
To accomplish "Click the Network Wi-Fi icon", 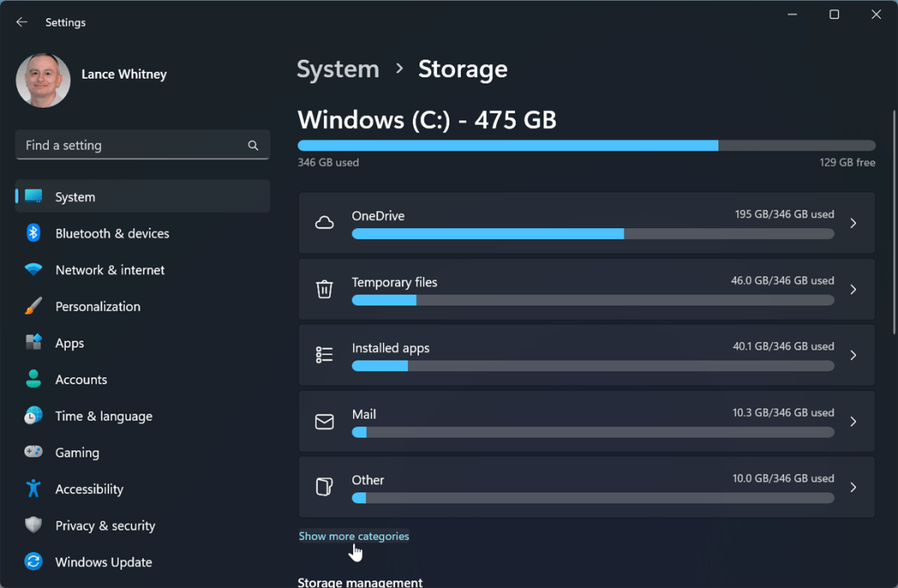I will (x=33, y=269).
